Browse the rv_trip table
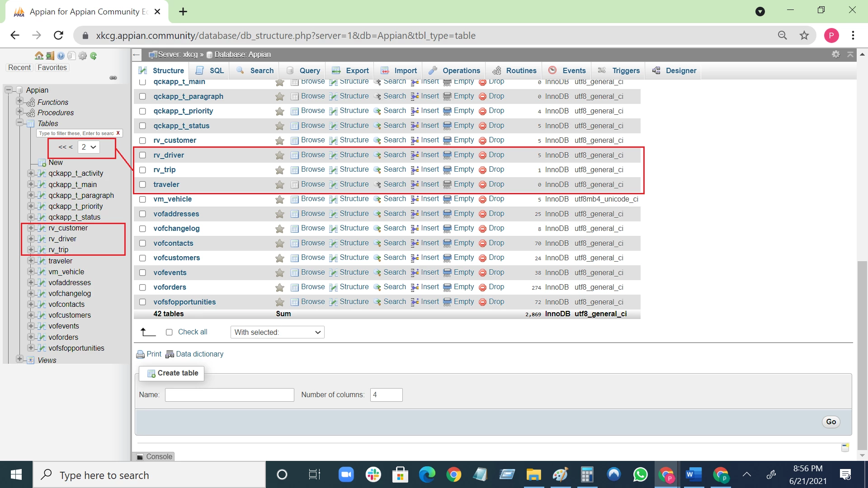 click(308, 169)
